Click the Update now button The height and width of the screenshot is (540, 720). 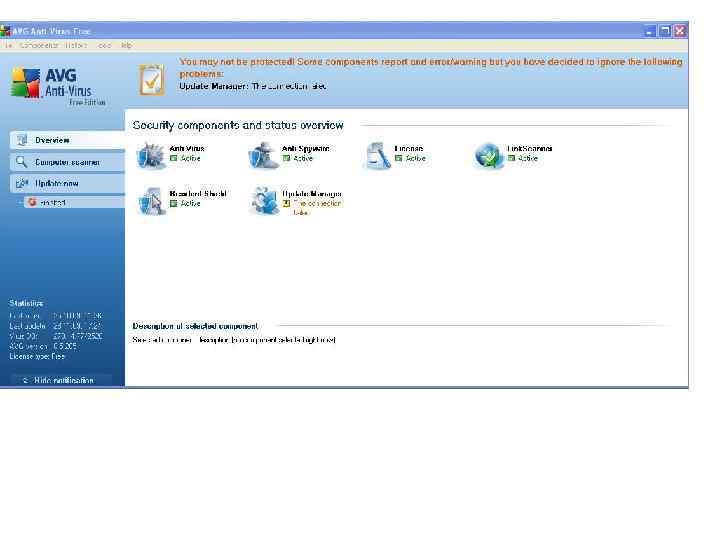[68, 183]
